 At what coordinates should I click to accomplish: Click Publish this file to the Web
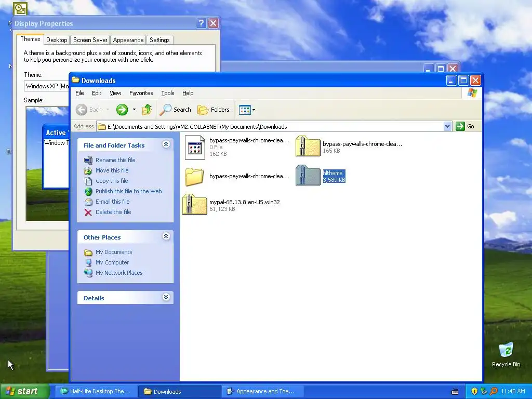point(129,191)
